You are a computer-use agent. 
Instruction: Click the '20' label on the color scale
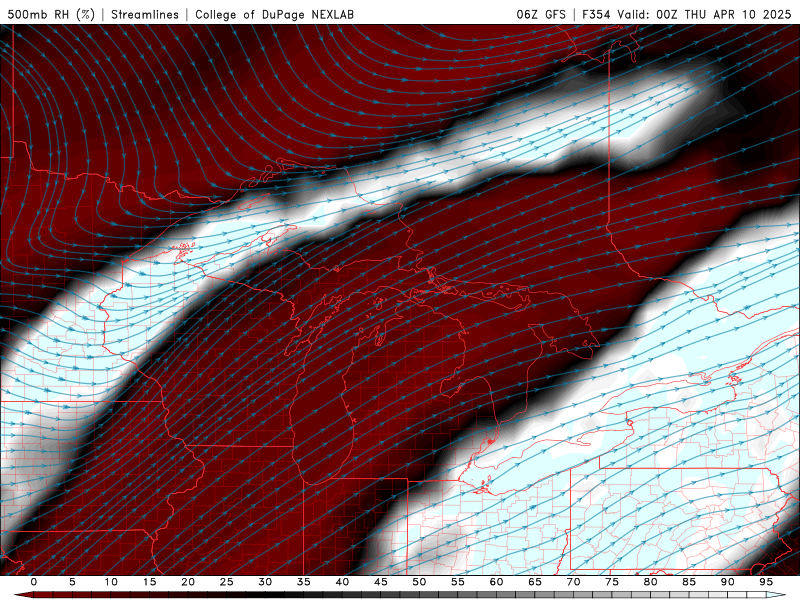click(x=188, y=582)
